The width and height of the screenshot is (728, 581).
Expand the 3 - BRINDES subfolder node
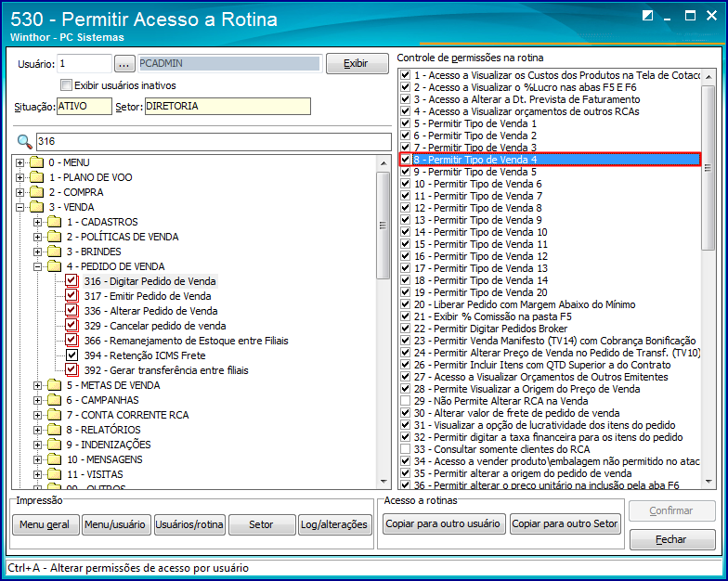[37, 252]
